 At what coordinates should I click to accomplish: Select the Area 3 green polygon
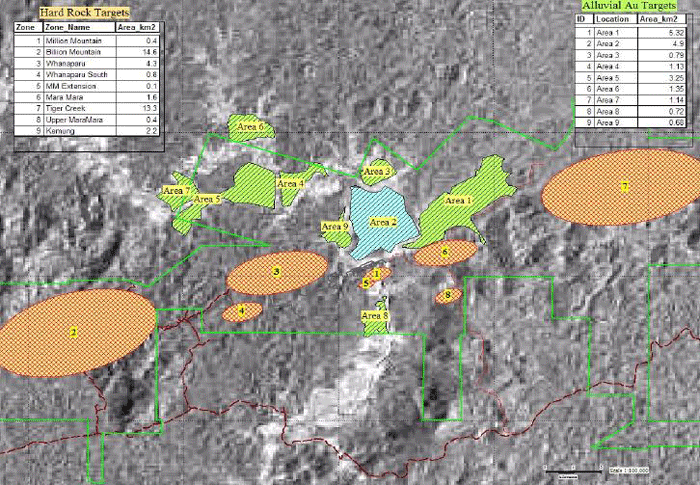pos(378,172)
